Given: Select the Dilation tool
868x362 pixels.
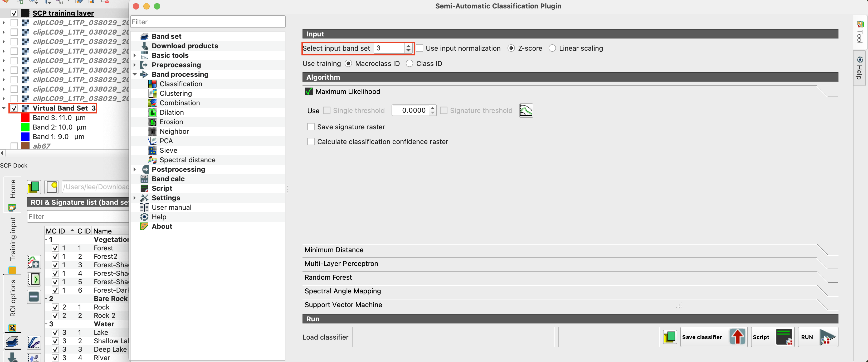Looking at the screenshot, I should tap(172, 112).
